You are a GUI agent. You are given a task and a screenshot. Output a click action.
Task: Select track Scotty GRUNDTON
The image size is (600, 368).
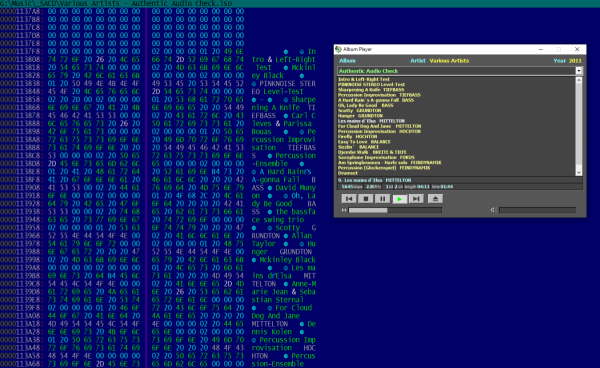[359, 111]
